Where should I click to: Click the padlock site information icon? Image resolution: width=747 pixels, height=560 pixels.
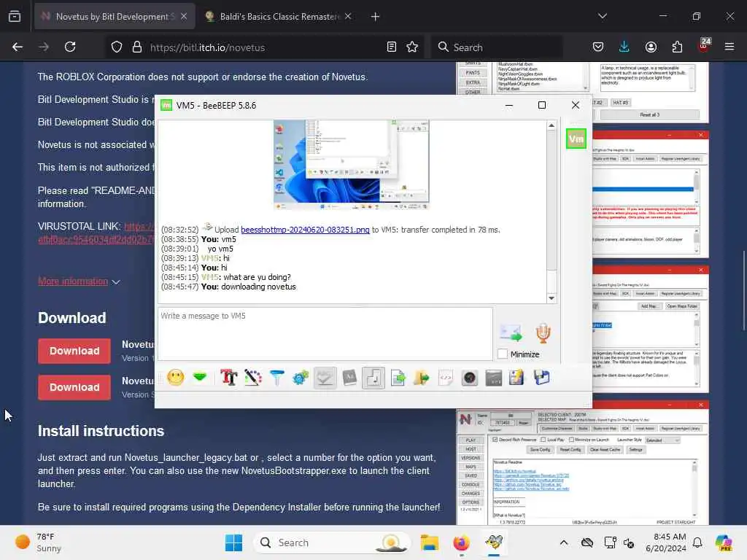pyautogui.click(x=136, y=47)
